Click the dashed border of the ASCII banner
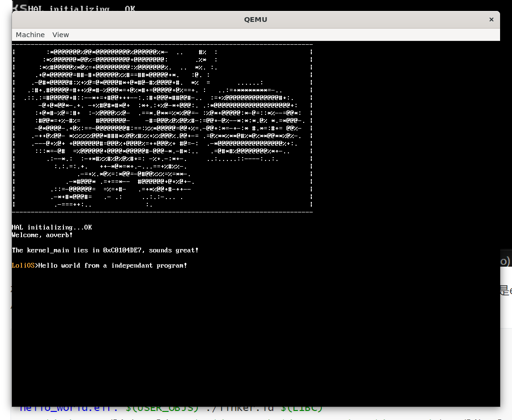 (162, 43)
